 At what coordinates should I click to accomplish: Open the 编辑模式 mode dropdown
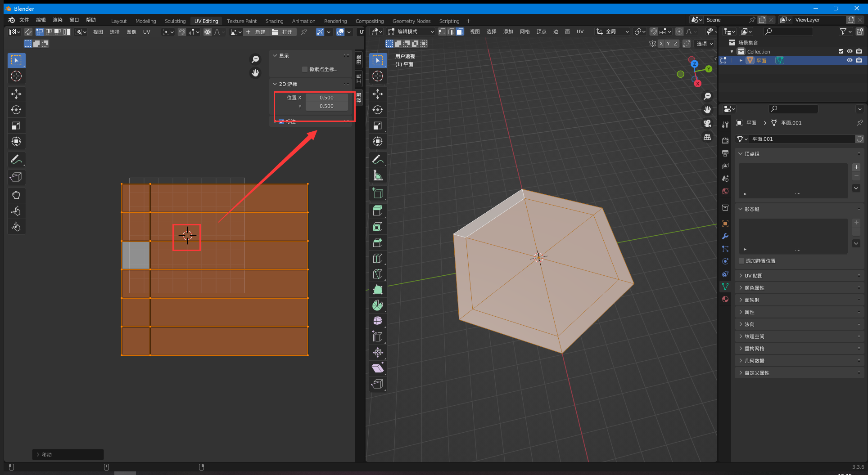(x=411, y=31)
